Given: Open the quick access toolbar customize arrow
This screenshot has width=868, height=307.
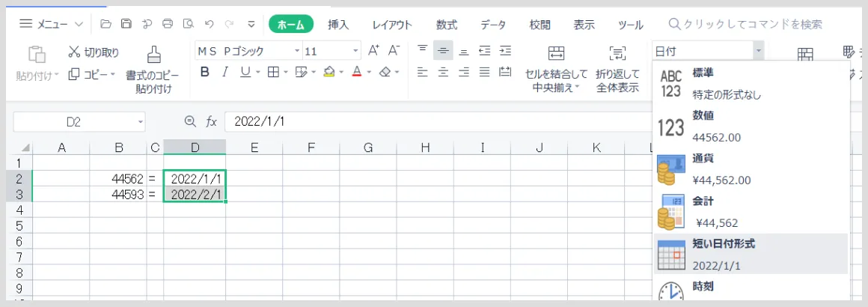Looking at the screenshot, I should pyautogui.click(x=251, y=24).
